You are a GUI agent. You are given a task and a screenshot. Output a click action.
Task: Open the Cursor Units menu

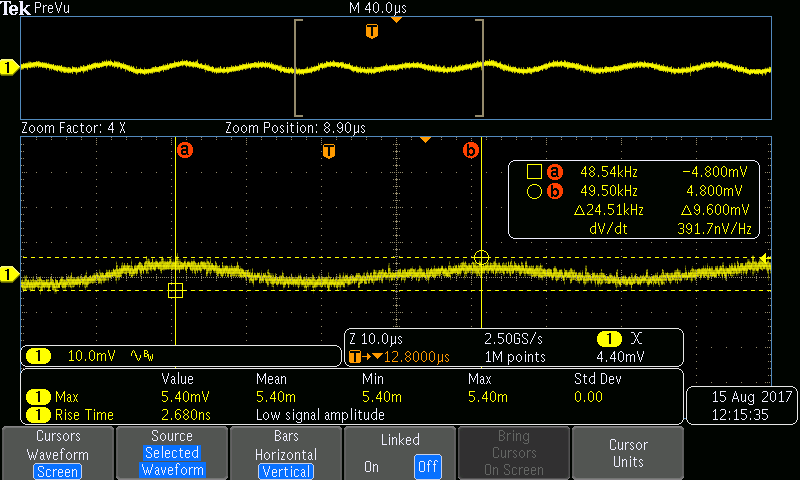coord(628,453)
